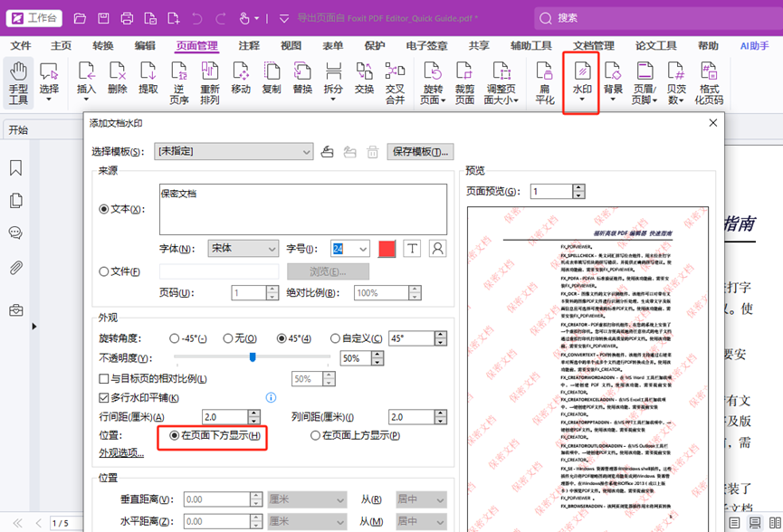The width and height of the screenshot is (783, 532).
Task: Click the 保存模板 button
Action: point(419,152)
